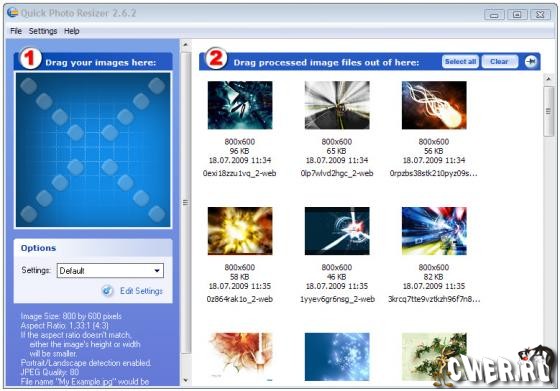
Task: Click the left panel scroll down arrow
Action: coord(185,380)
